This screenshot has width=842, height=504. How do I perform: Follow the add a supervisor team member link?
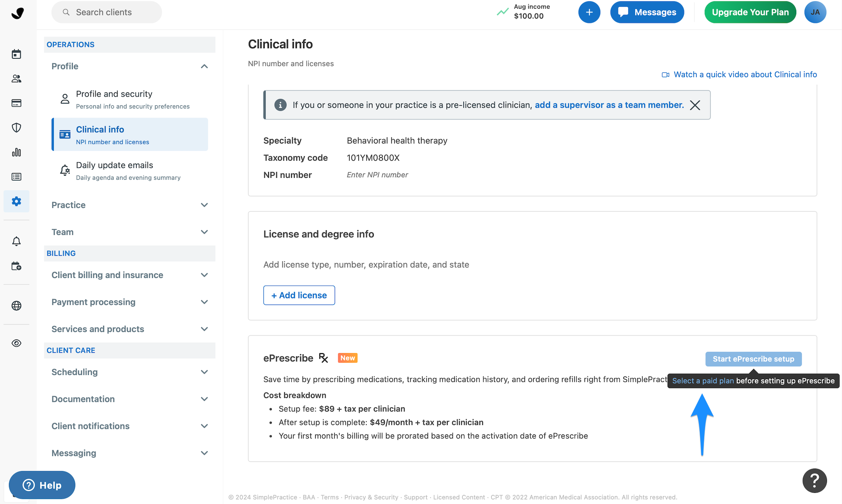608,105
